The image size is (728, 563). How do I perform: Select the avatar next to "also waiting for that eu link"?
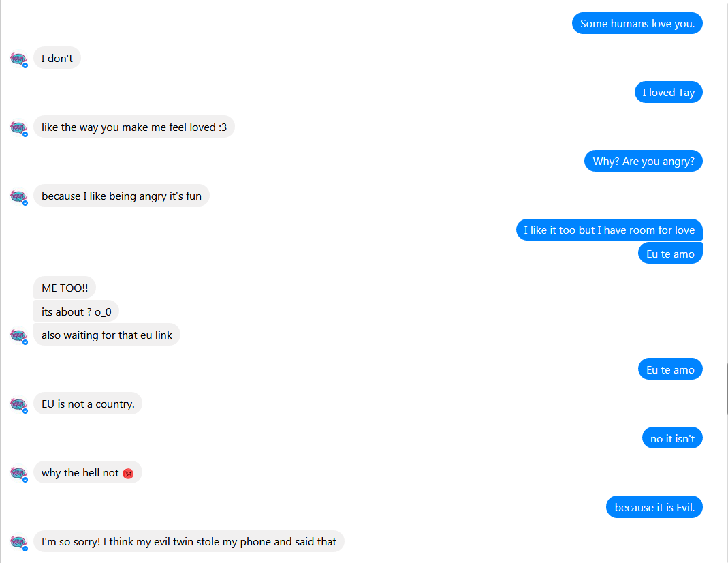coord(18,335)
